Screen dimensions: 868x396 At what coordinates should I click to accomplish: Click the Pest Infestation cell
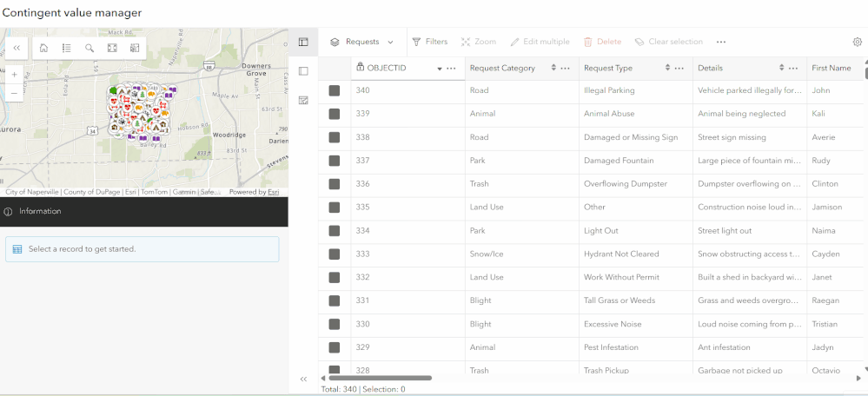tap(636, 347)
